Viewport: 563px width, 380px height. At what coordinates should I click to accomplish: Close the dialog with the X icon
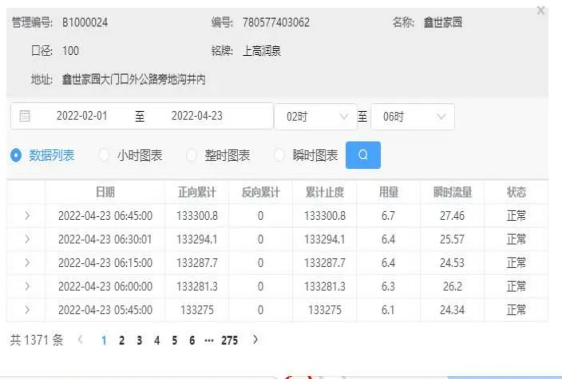(x=541, y=10)
